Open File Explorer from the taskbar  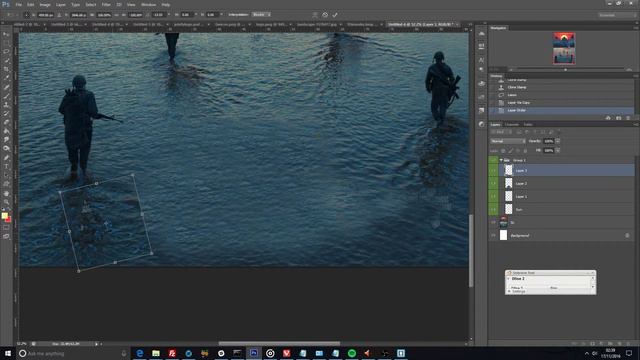click(x=156, y=353)
